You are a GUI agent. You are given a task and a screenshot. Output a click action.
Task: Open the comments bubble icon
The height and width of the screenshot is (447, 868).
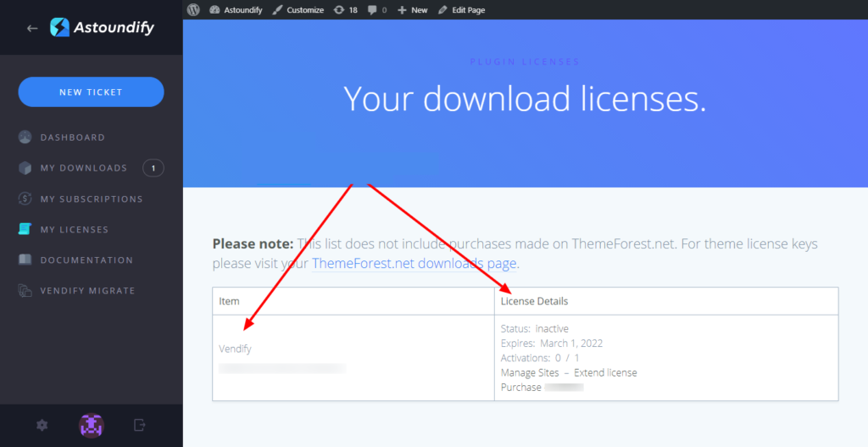point(373,10)
